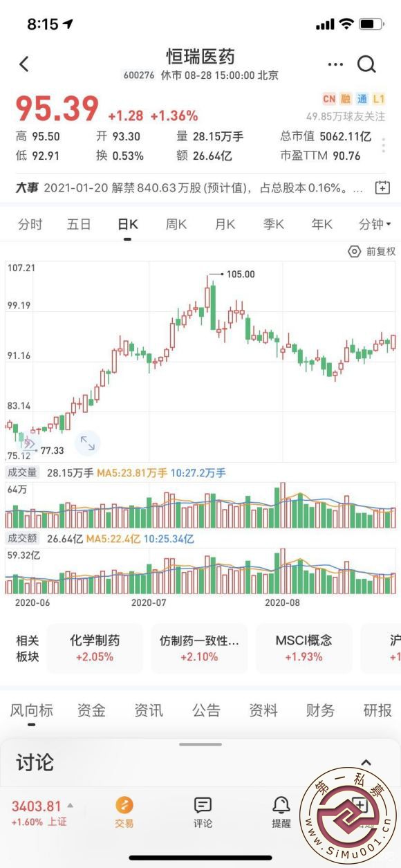Open the 财务 financials tab
The height and width of the screenshot is (868, 401).
tap(320, 710)
